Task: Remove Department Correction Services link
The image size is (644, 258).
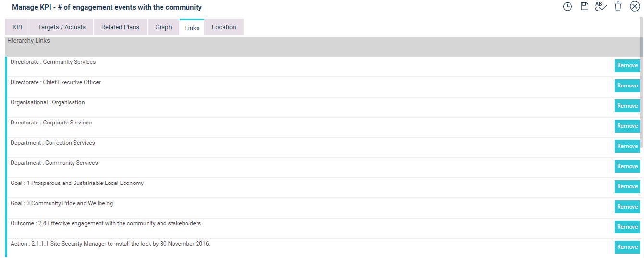Action: [x=627, y=146]
